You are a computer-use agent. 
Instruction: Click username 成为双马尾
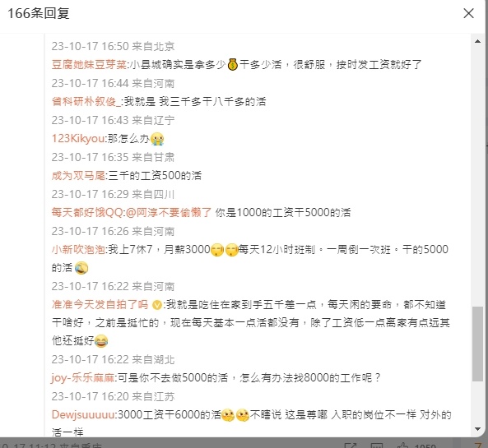pyautogui.click(x=78, y=176)
